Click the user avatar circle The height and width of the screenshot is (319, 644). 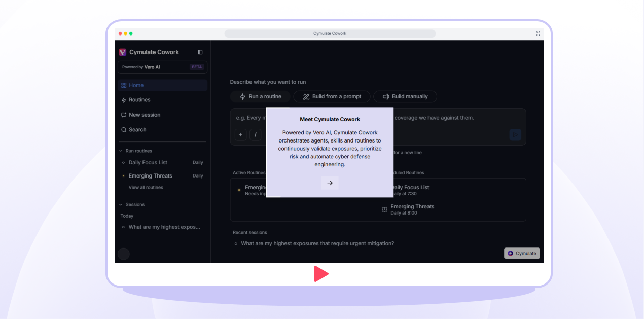[x=124, y=254]
